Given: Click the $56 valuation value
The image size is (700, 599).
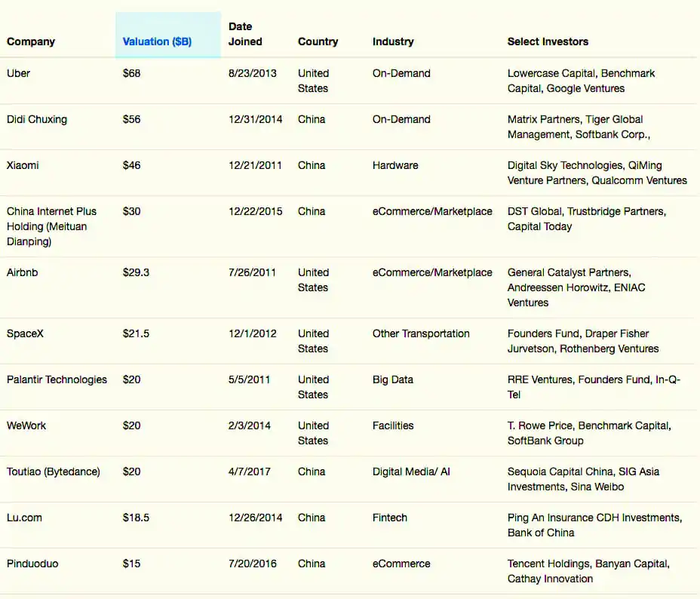Looking at the screenshot, I should click(132, 119).
